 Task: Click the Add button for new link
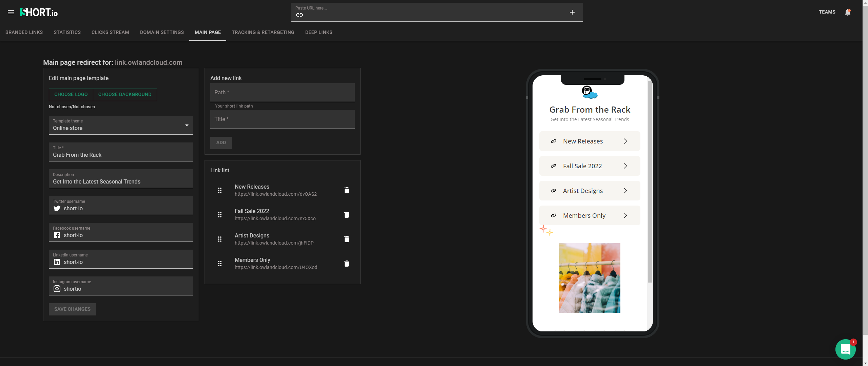221,143
